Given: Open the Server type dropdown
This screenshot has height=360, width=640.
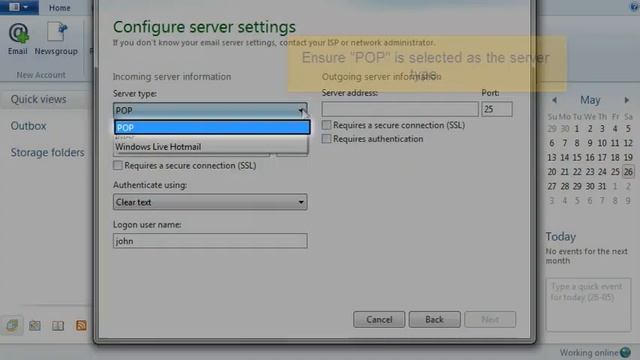Looking at the screenshot, I should [210, 110].
